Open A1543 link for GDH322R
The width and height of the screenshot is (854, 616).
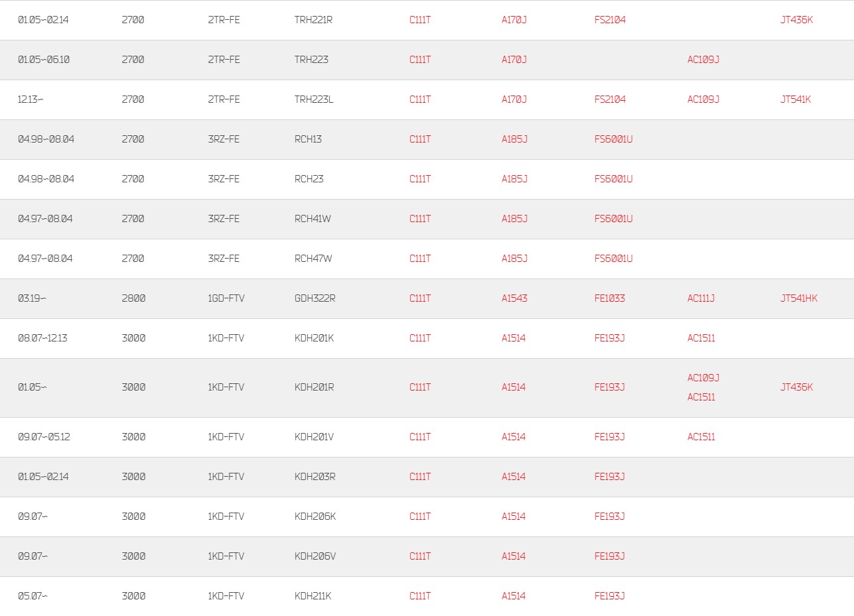(x=514, y=298)
